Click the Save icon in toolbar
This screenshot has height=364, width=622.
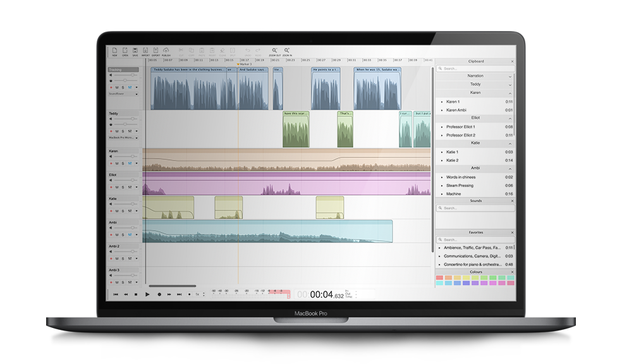click(x=135, y=51)
